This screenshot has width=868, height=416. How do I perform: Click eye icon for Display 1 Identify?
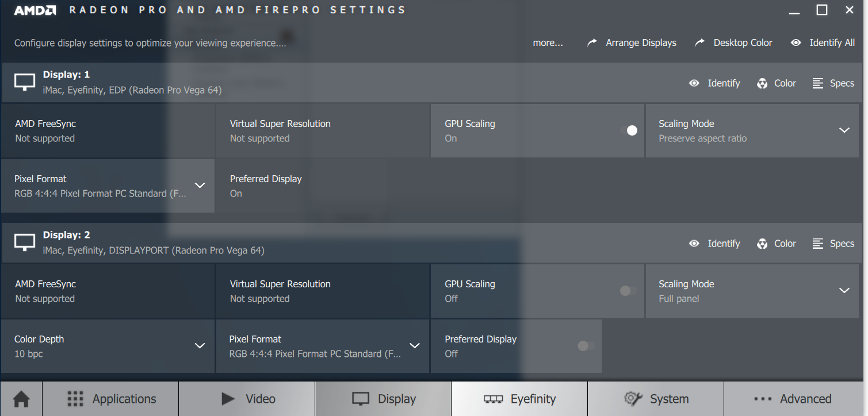click(694, 83)
